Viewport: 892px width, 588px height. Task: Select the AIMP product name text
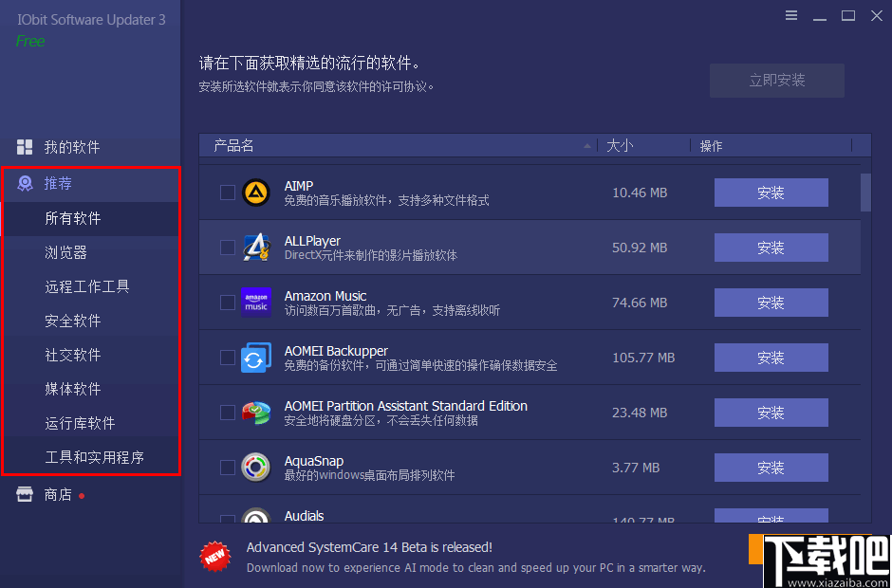(x=299, y=186)
